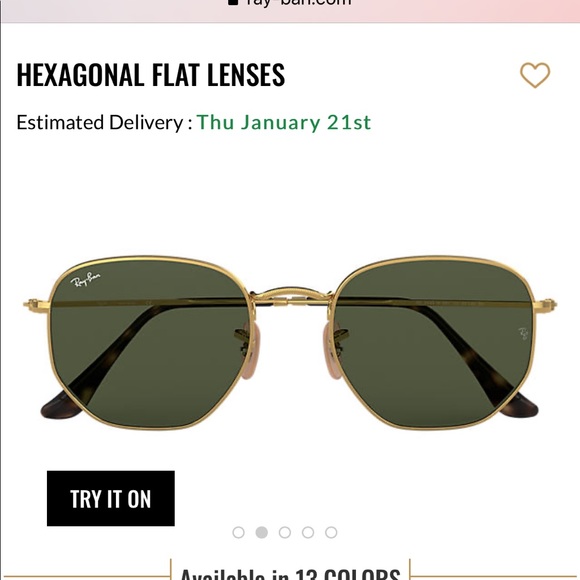Click the left tortoise temple tip

point(61,406)
